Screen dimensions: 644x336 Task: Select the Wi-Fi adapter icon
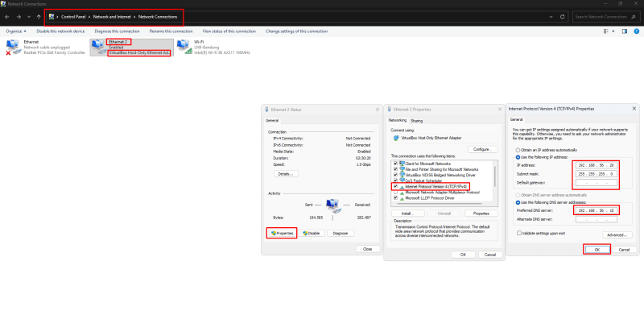(184, 47)
